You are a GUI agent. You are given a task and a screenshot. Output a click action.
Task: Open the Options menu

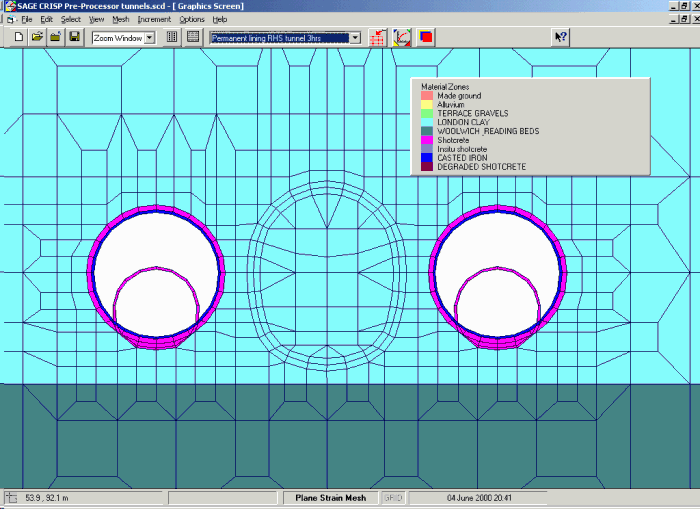(192, 20)
